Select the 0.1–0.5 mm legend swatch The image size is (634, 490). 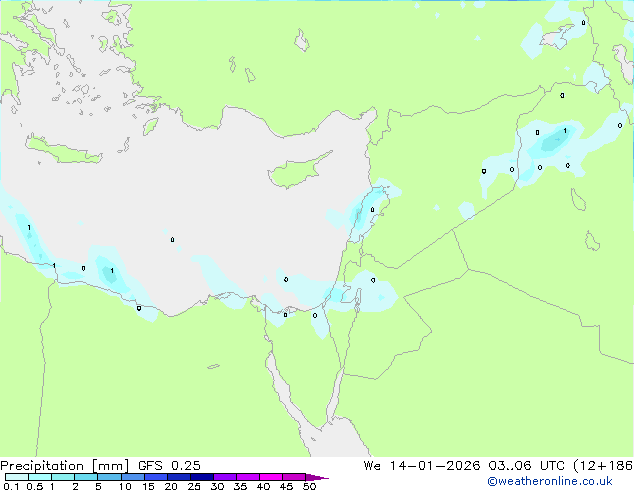click(17, 477)
